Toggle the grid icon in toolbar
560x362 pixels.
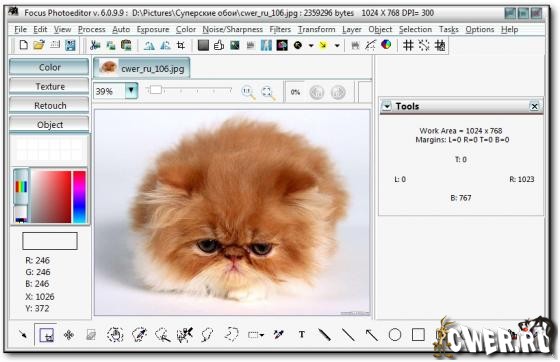coord(408,45)
